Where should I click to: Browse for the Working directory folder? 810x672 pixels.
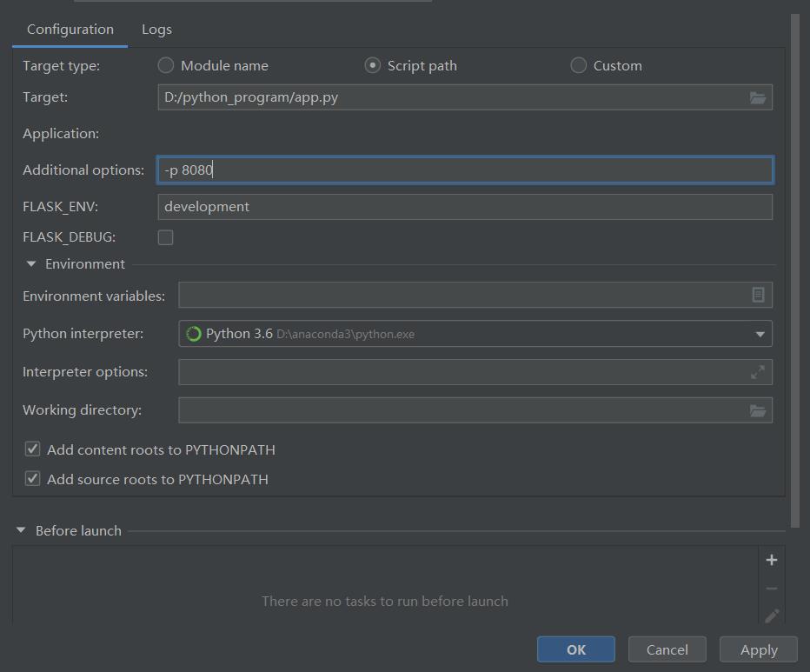pyautogui.click(x=758, y=410)
